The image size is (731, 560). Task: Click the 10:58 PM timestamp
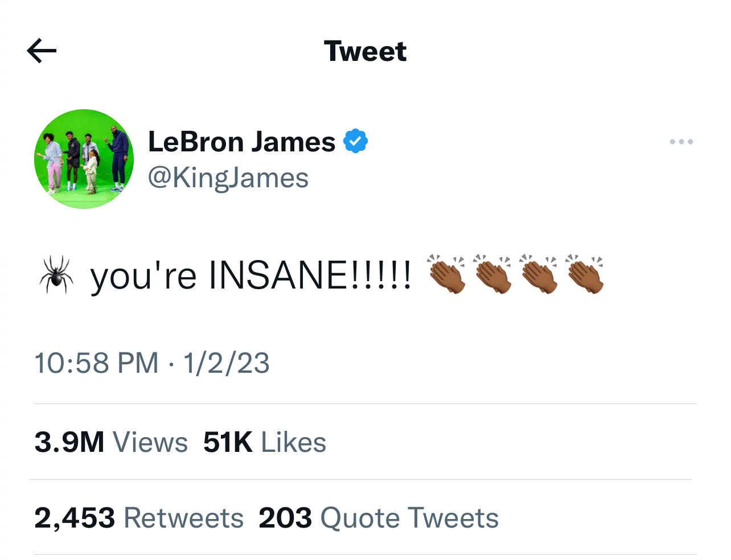coord(96,363)
